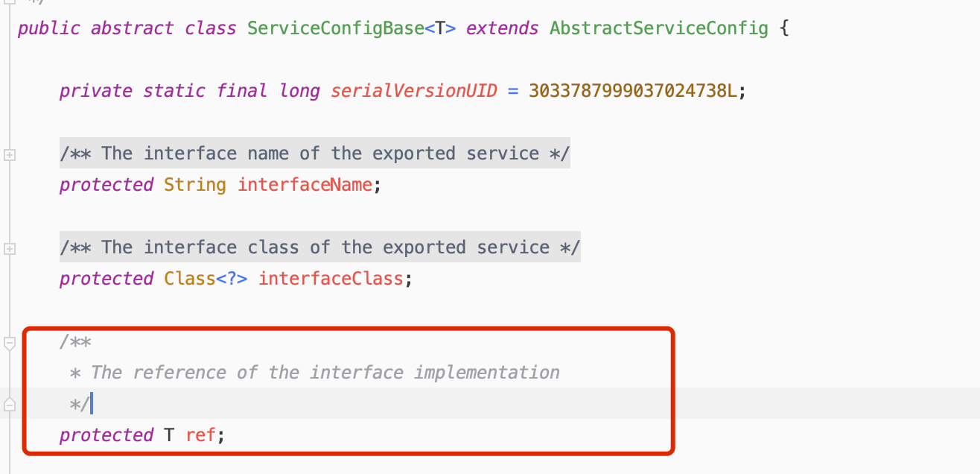980x474 pixels.
Task: Expand the folded interface name comment gutter icon
Action: [10, 155]
